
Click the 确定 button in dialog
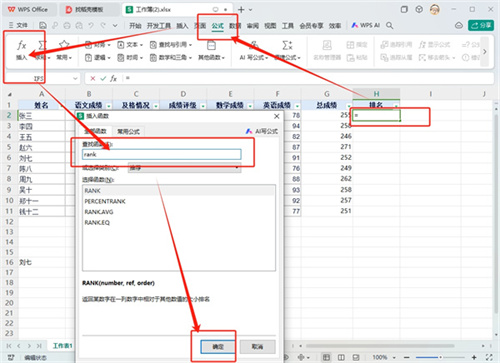[x=218, y=347]
